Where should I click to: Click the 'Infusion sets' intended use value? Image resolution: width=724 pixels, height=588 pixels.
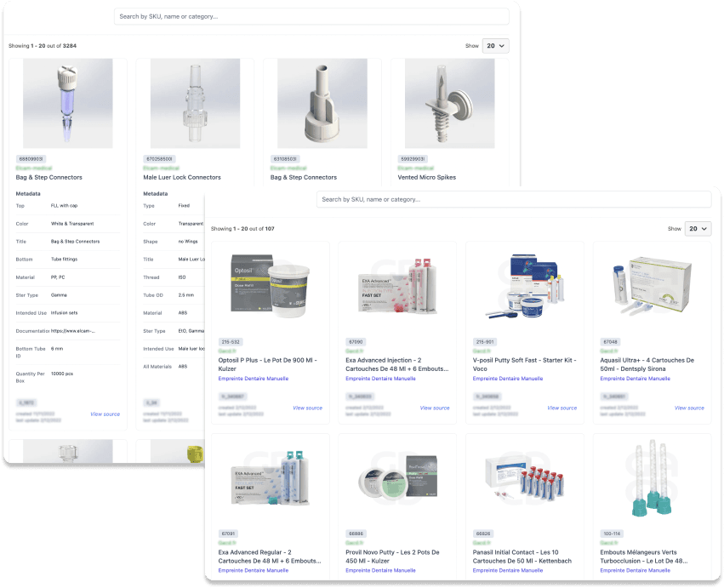coord(64,313)
